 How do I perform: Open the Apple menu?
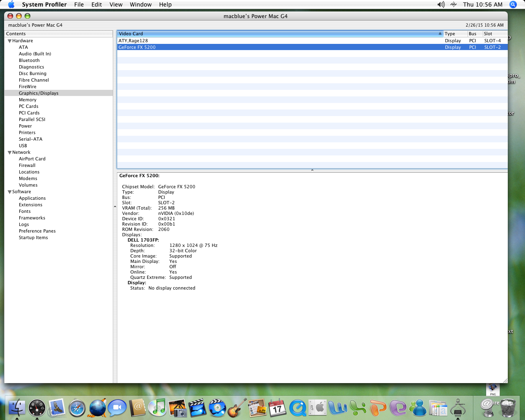11,5
